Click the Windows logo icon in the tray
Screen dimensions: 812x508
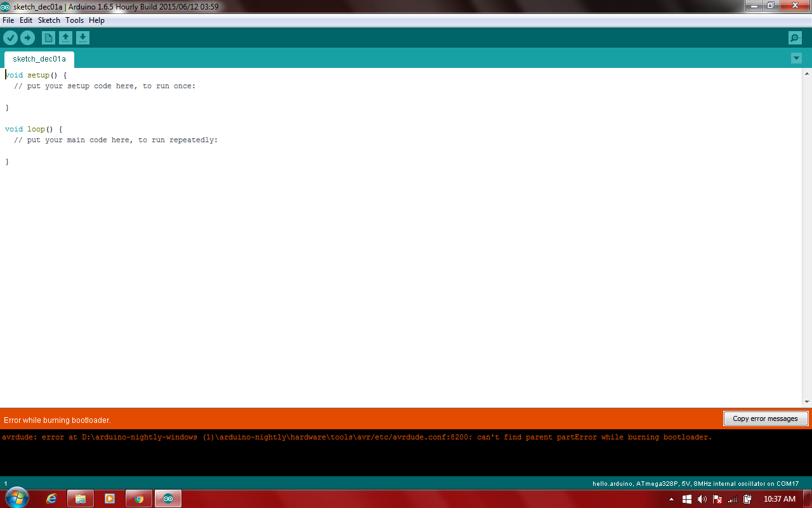(x=687, y=499)
